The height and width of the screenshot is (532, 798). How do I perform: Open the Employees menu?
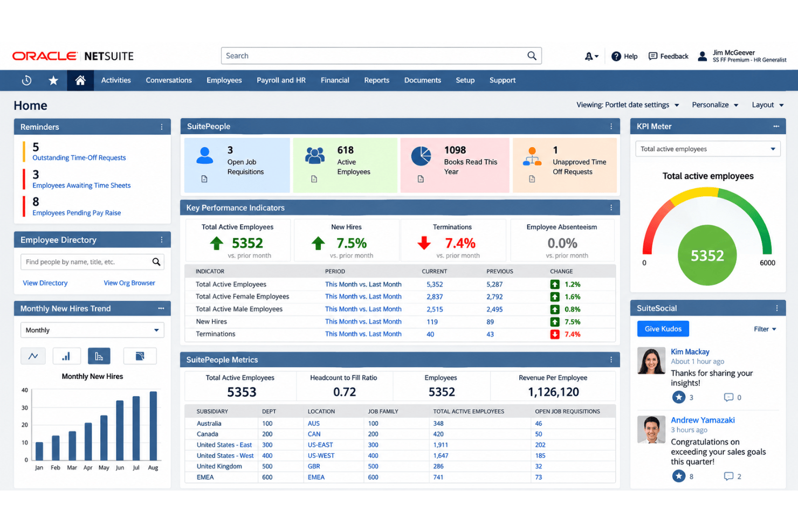(x=224, y=80)
